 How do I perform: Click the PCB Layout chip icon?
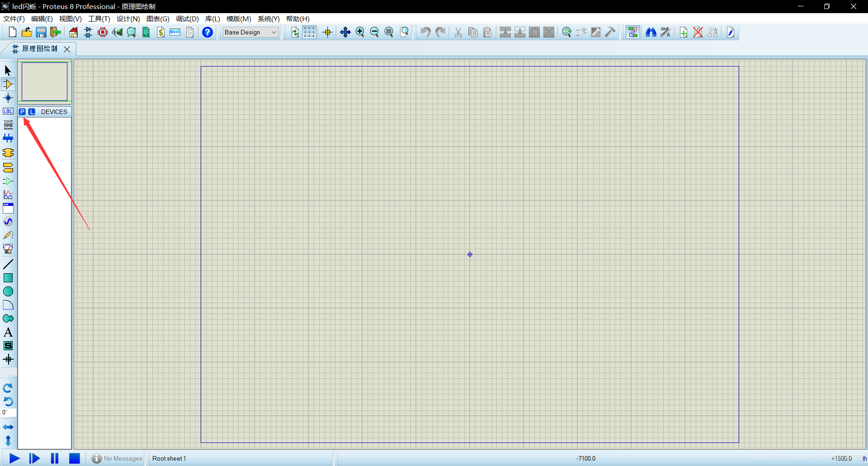(x=103, y=32)
